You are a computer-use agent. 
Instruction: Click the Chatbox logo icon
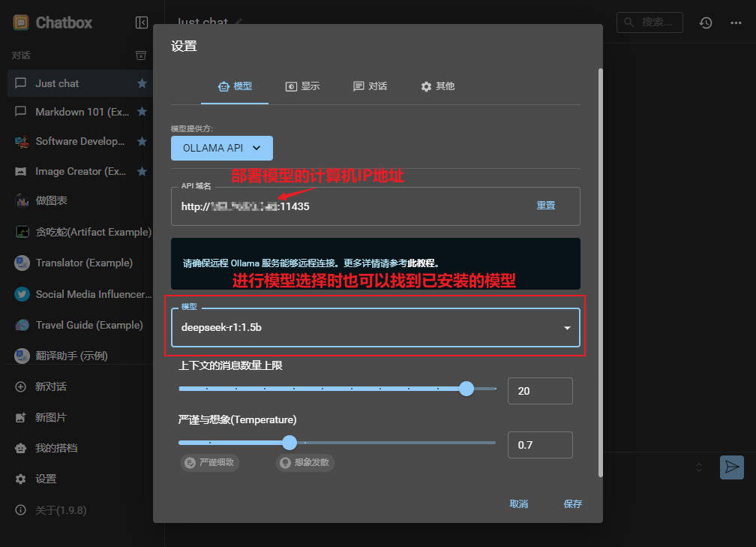(21, 23)
